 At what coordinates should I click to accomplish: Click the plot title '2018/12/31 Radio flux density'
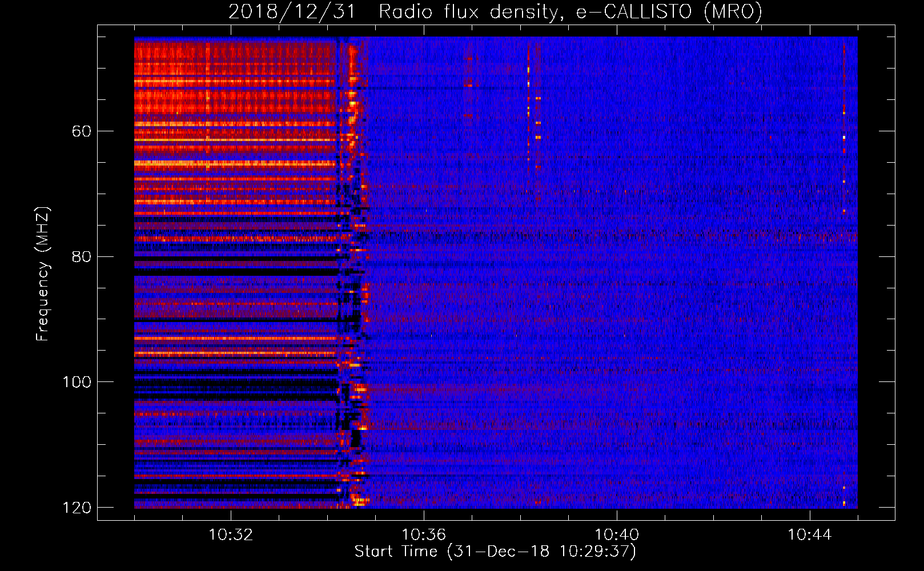495,11
